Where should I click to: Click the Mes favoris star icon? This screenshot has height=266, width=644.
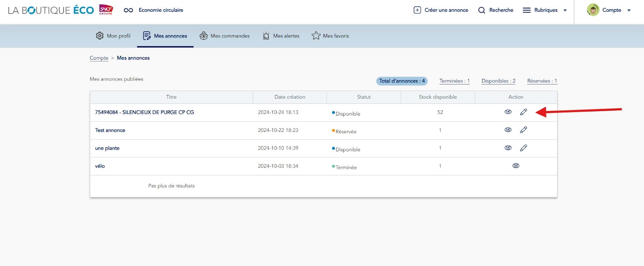[x=316, y=35]
